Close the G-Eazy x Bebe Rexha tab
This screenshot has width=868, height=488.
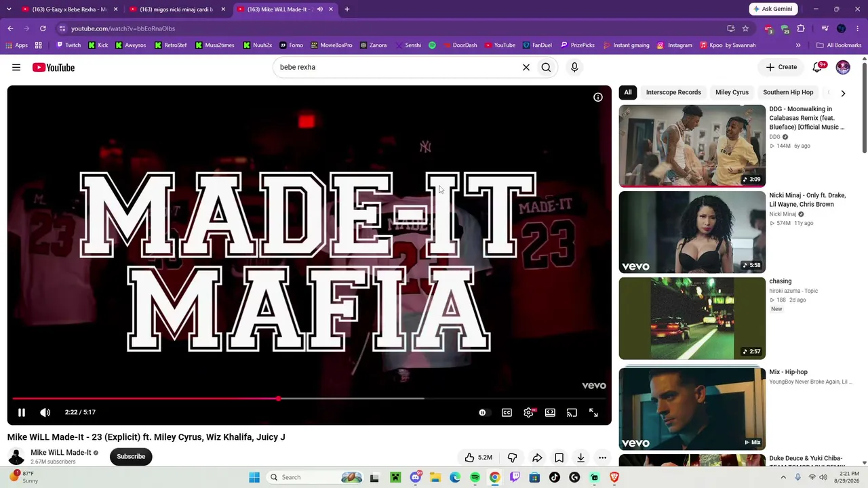point(115,9)
